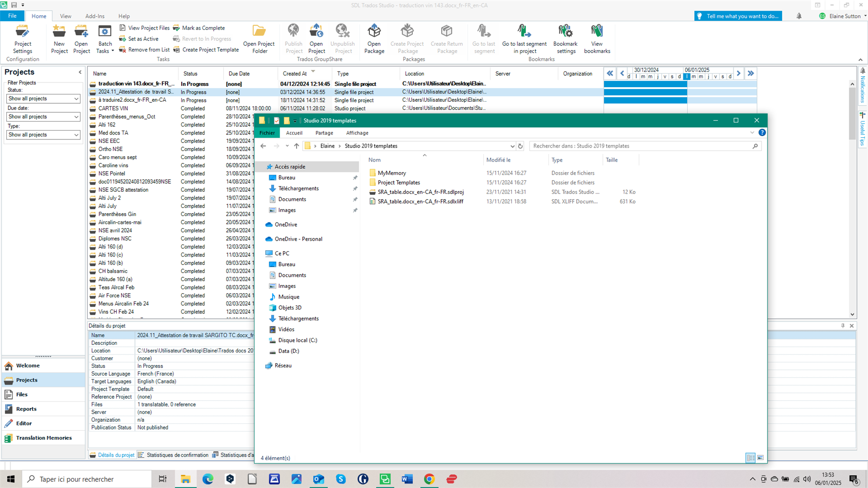Open the Project Folder
Screen dimensions: 868x488
pyautogui.click(x=259, y=40)
